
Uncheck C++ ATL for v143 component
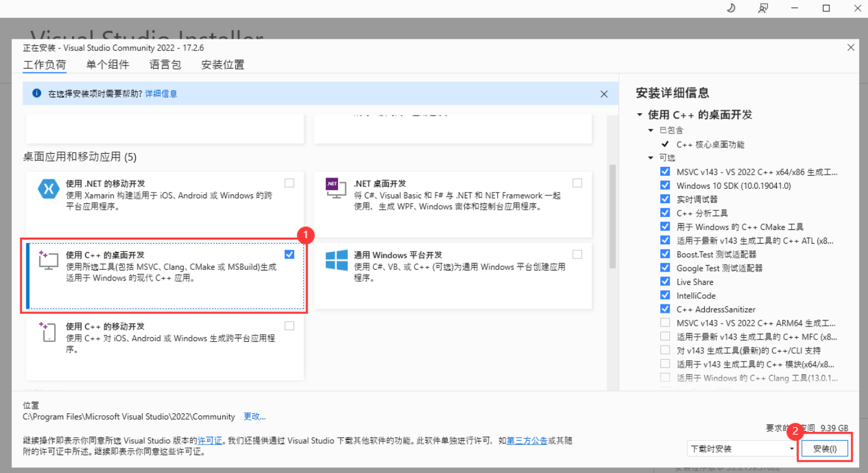tap(665, 240)
